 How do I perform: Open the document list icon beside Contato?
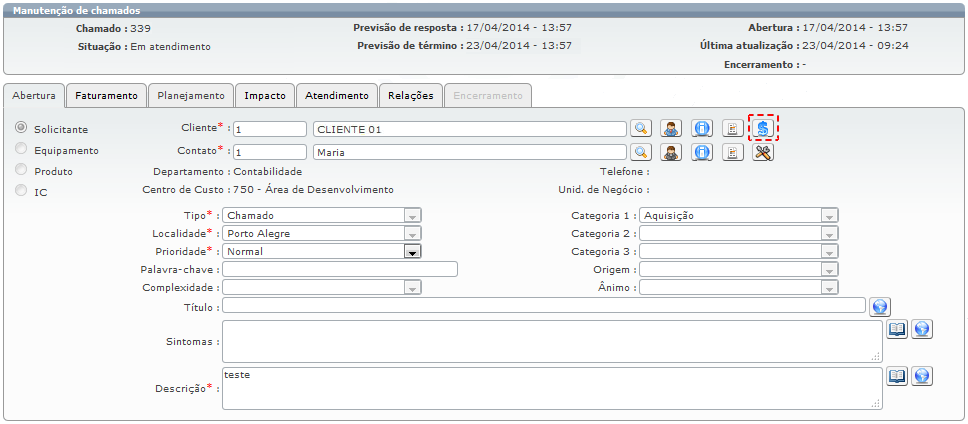click(732, 152)
